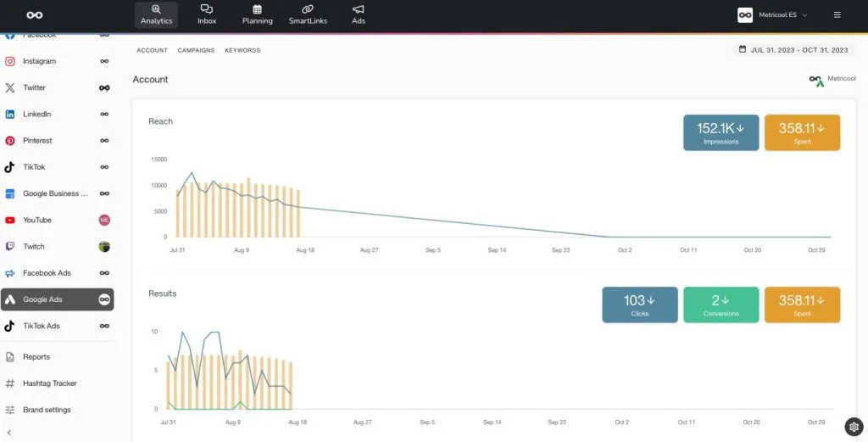Open the Analytics section

coord(156,15)
